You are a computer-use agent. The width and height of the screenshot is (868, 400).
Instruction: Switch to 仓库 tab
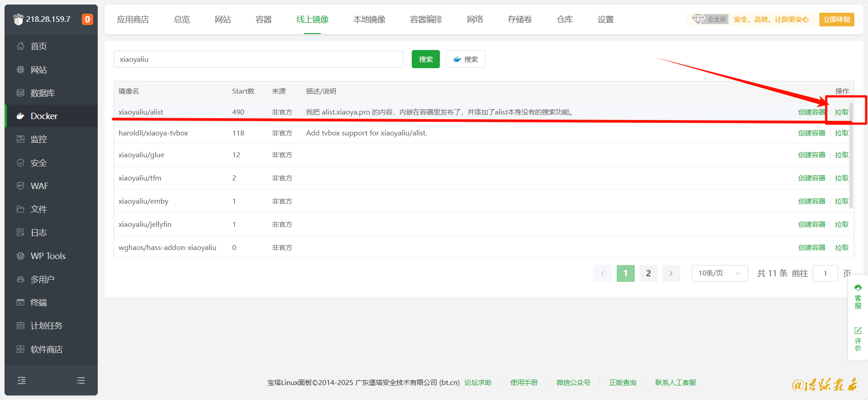tap(565, 20)
